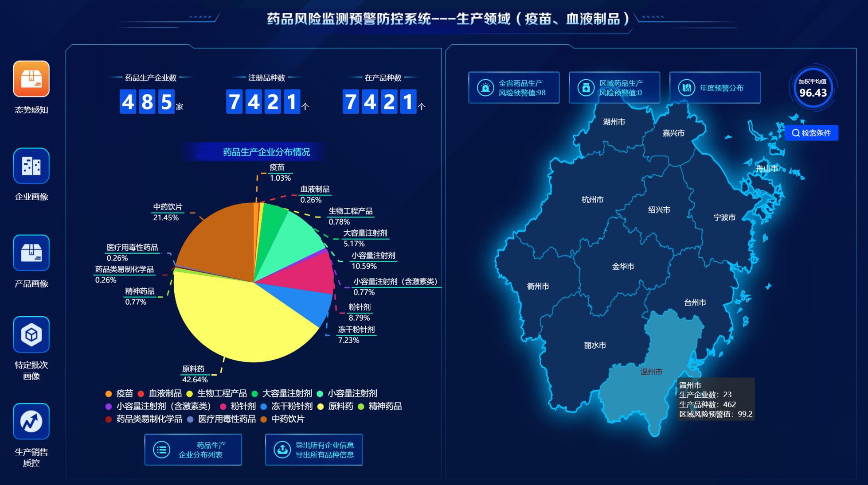Navigate to the 企业画像 section
868x485 pixels.
pos(31,167)
